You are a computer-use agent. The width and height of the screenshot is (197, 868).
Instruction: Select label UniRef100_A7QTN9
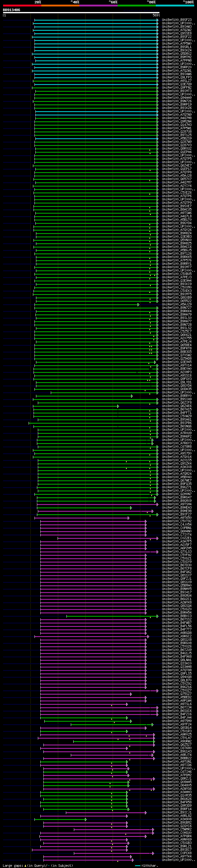[177, 115]
